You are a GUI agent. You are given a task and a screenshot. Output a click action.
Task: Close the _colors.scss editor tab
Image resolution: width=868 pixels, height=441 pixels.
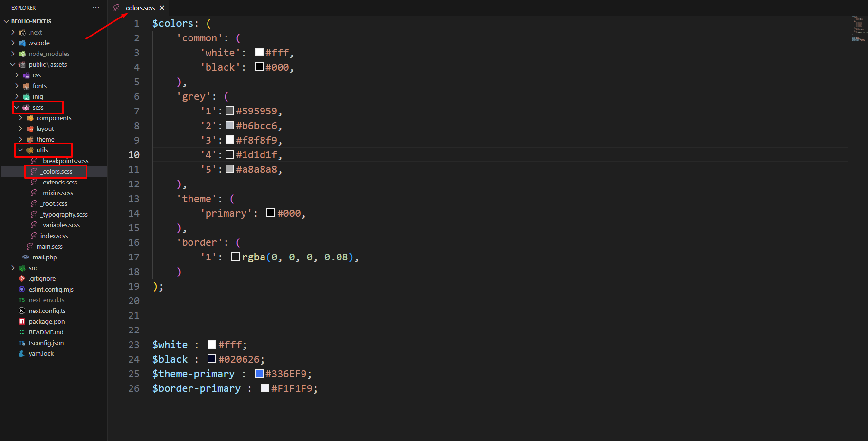162,8
